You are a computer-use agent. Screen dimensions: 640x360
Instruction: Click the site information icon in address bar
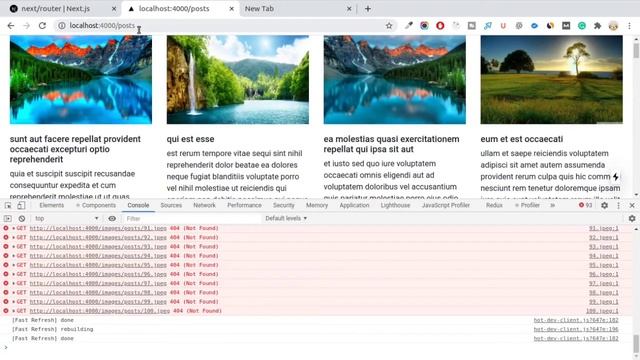point(61,26)
